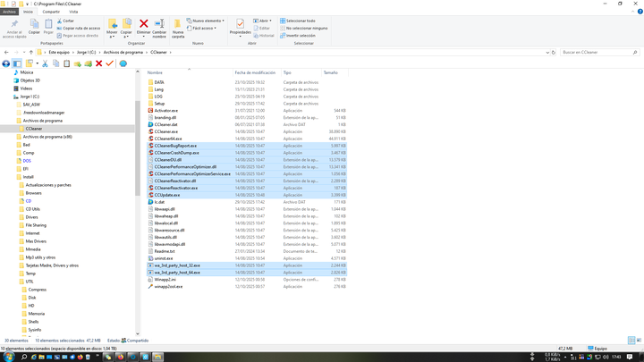Click the Firefox icon in taskbar

[x=121, y=357]
